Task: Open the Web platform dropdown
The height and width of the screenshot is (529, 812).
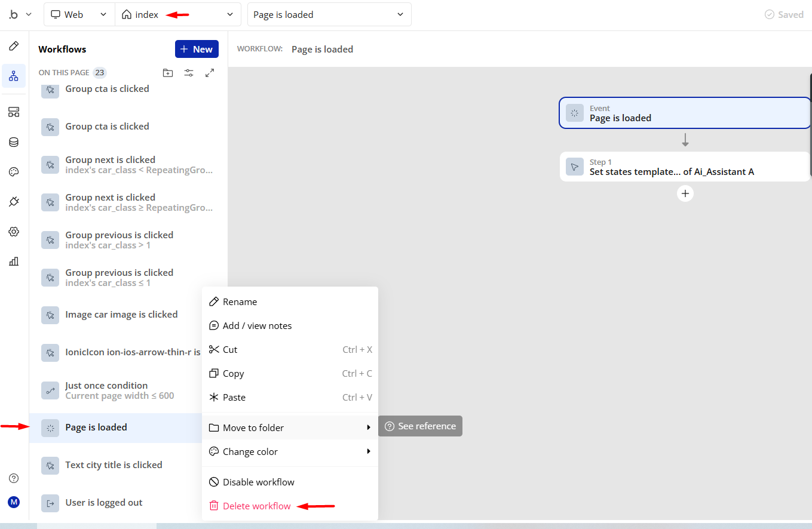Action: (x=79, y=14)
